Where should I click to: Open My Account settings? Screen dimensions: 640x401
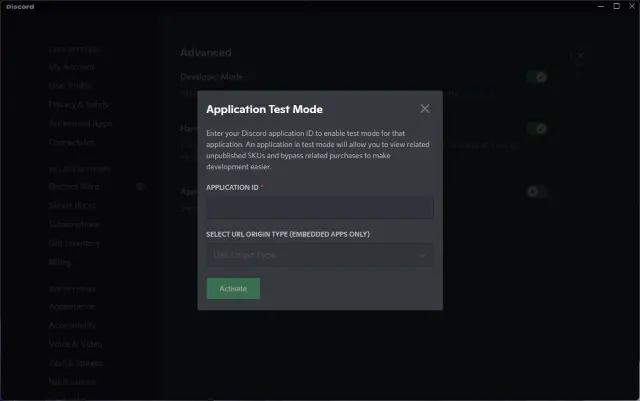[x=71, y=67]
